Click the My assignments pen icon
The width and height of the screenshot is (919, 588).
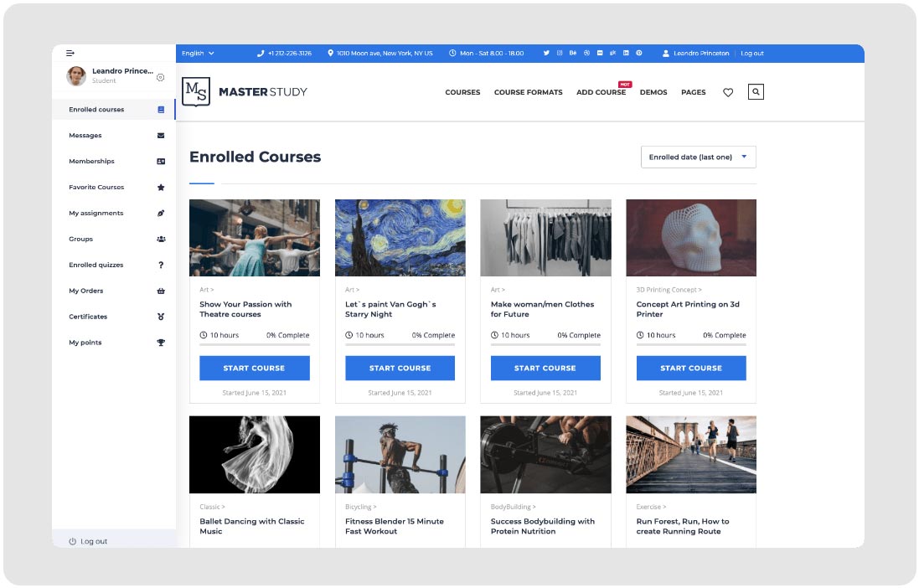161,214
